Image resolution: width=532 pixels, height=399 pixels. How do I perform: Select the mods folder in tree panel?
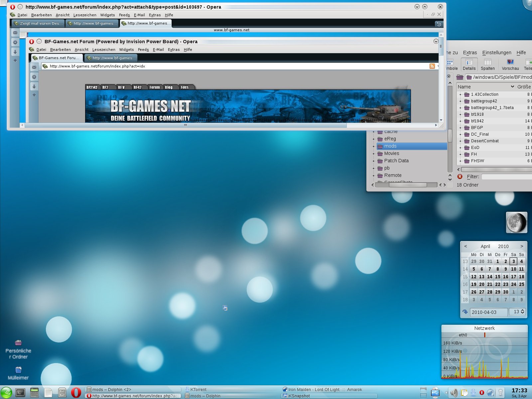pyautogui.click(x=412, y=146)
